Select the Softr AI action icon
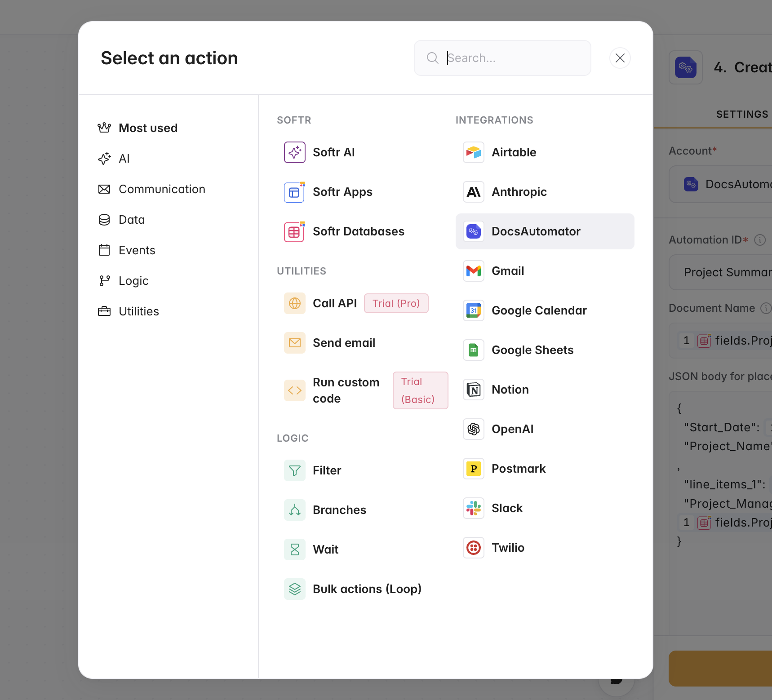 (294, 152)
